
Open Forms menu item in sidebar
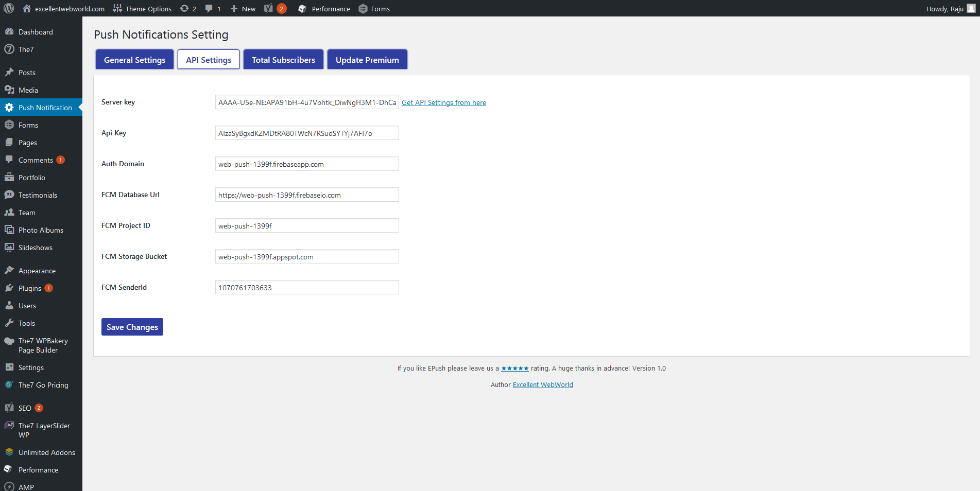(x=41, y=125)
